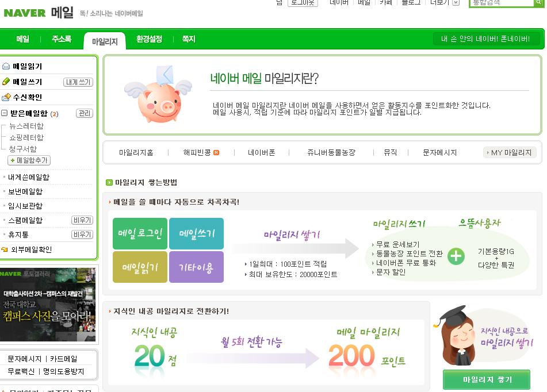
Task: Click the 기타이용 purple tile
Action: coord(196,267)
